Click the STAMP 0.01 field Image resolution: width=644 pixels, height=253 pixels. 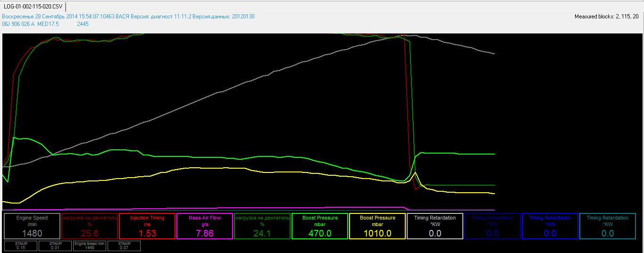point(55,245)
